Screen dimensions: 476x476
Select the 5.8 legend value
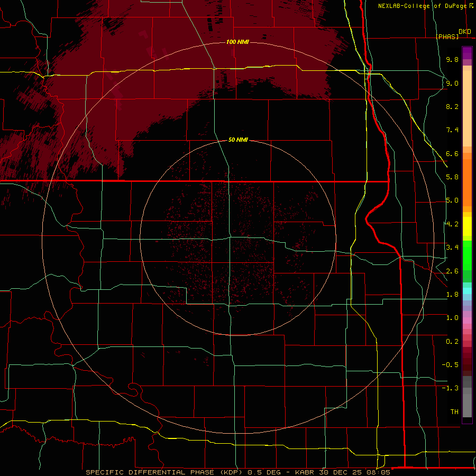point(452,177)
